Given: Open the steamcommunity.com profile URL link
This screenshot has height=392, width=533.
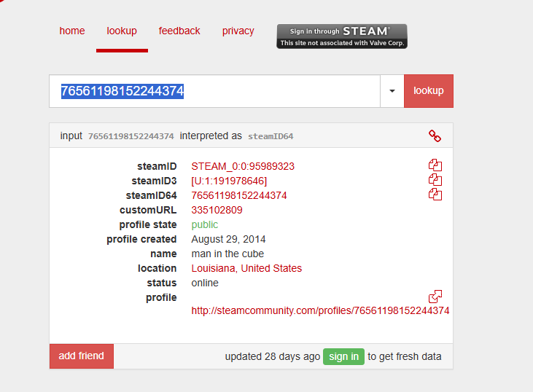Looking at the screenshot, I should click(320, 310).
